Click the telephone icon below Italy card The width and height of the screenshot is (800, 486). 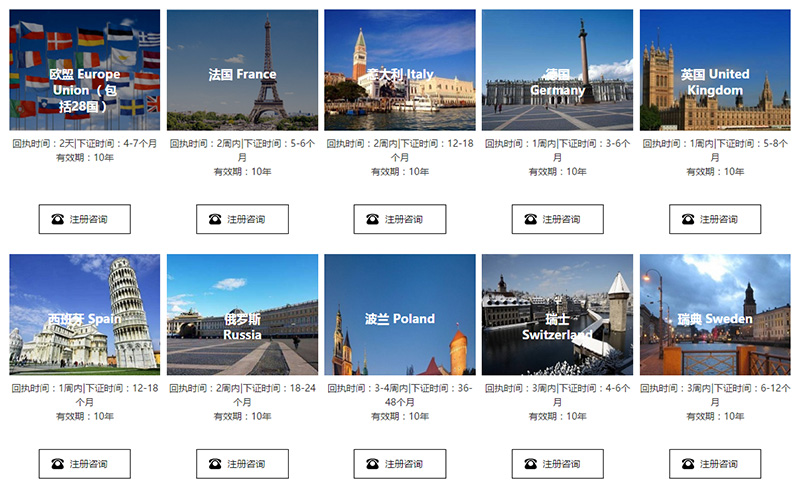[373, 220]
